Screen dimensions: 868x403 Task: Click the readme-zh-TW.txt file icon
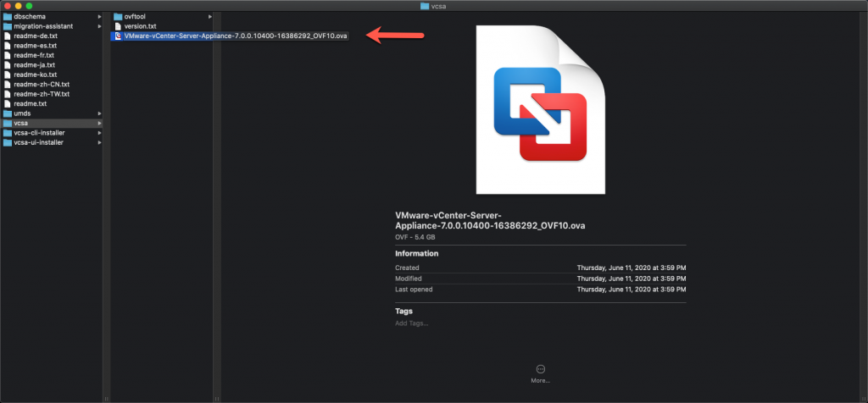click(8, 94)
